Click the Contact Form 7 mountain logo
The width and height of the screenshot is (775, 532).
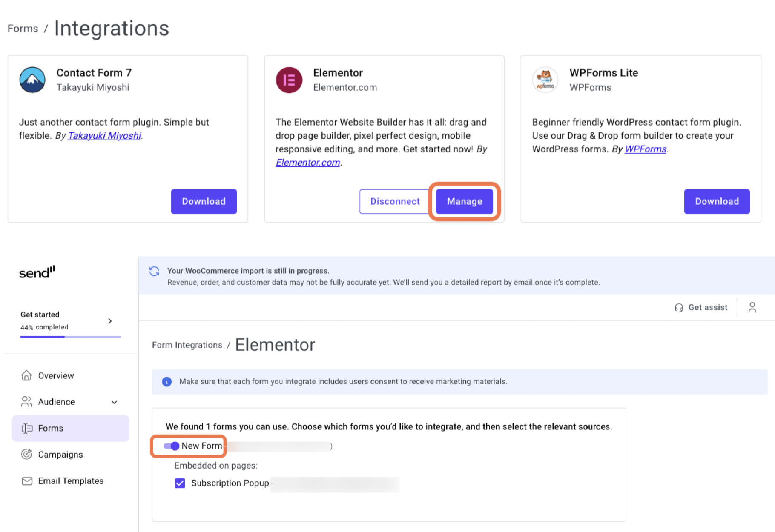click(x=32, y=80)
